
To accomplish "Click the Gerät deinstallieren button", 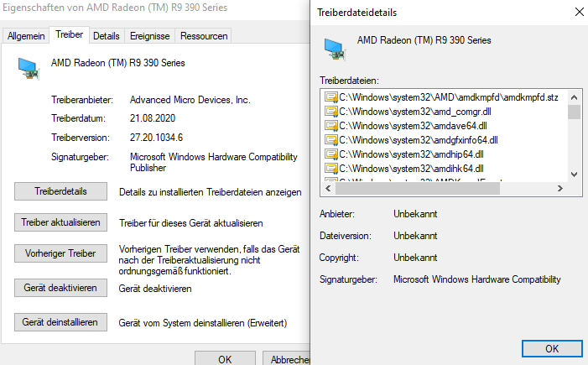I will click(60, 322).
